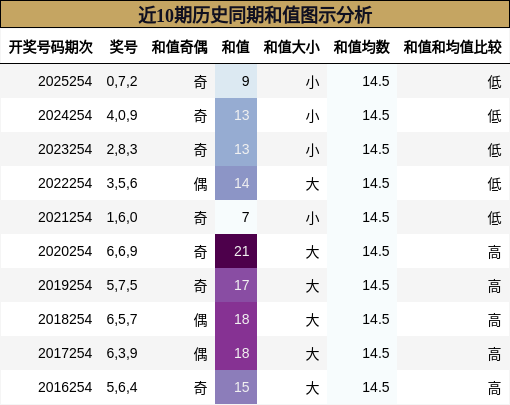The image size is (510, 405).
Task: Click 高 comparison in 2018254 row
Action: (x=495, y=320)
